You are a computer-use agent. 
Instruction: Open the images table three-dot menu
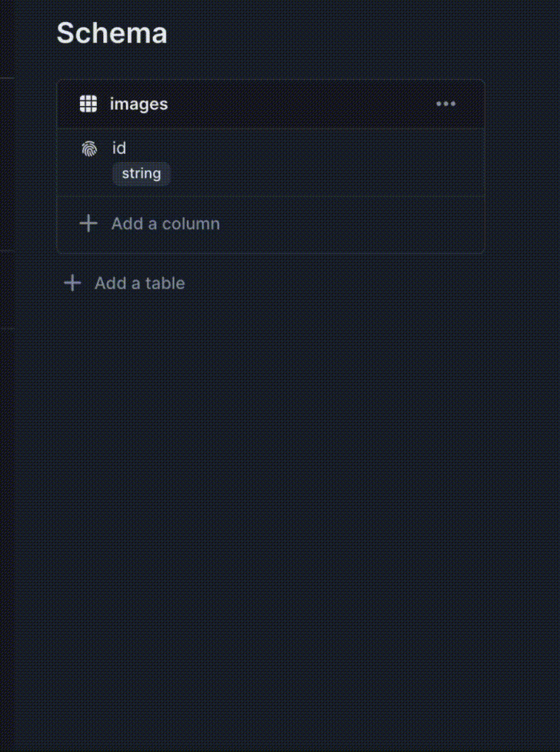coord(445,104)
